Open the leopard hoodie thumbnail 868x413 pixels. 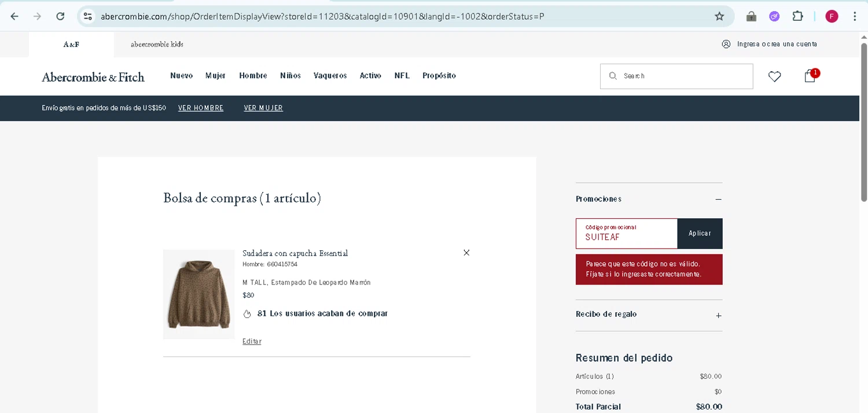pyautogui.click(x=198, y=294)
